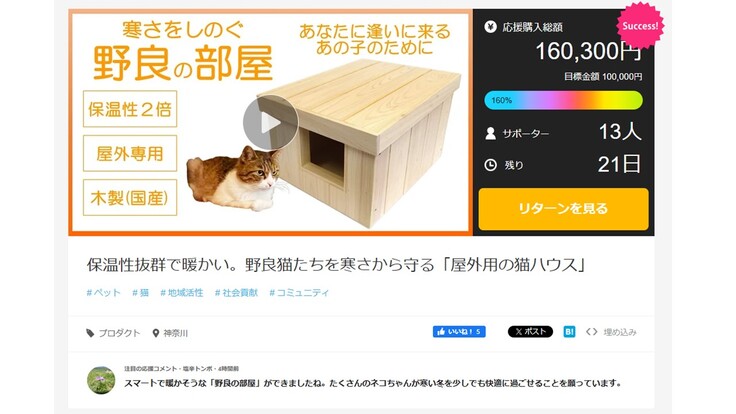This screenshot has width=736, height=414.
Task: Click the location pin icon beside 神奈川
Action: click(156, 333)
